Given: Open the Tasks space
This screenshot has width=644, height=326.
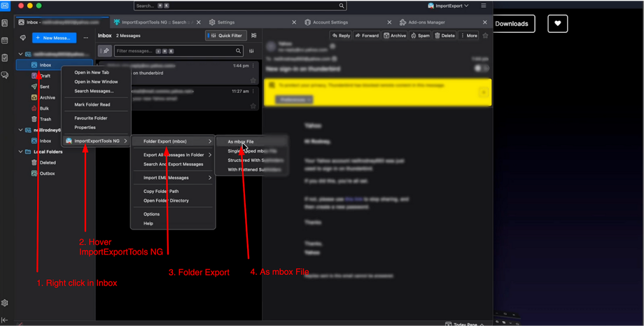Looking at the screenshot, I should click(x=5, y=58).
